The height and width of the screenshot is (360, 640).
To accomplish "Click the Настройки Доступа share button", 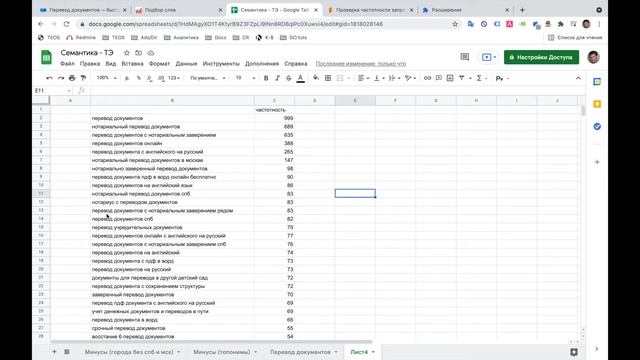I will [541, 57].
